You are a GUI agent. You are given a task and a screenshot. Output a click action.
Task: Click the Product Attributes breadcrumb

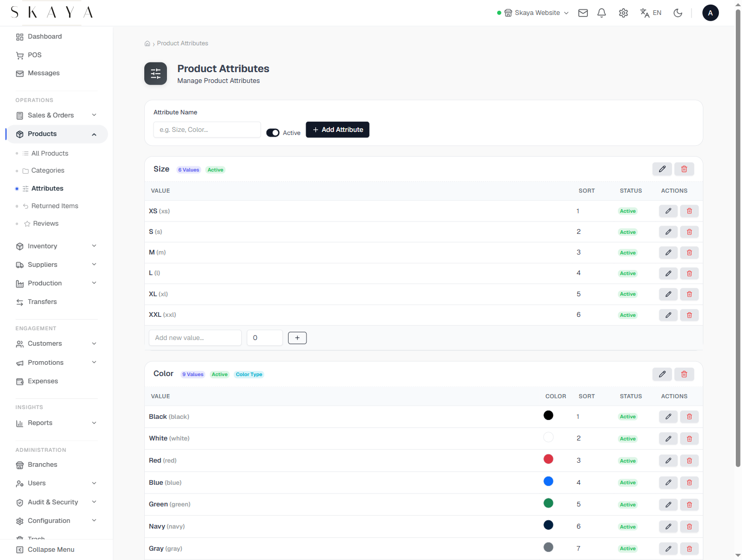coord(182,43)
